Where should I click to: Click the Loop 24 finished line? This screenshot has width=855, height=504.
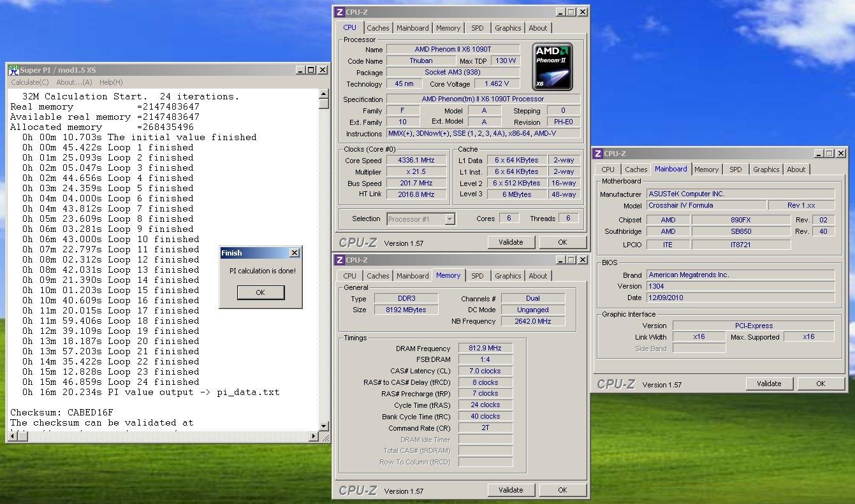[111, 382]
